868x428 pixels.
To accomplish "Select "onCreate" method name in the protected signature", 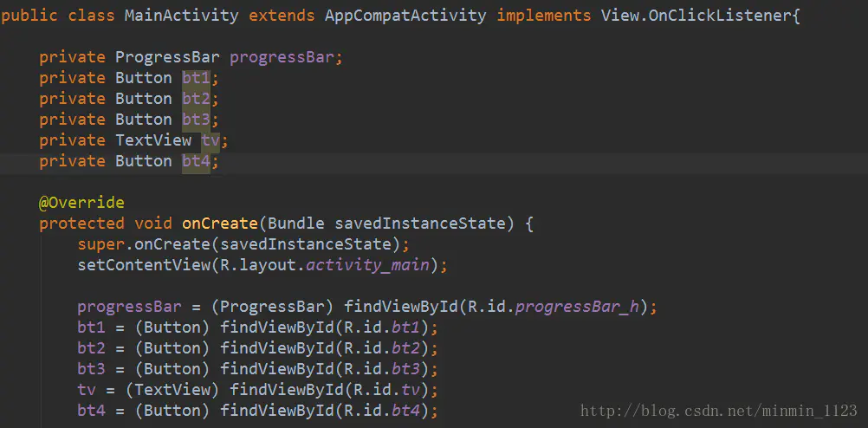I will pyautogui.click(x=220, y=224).
